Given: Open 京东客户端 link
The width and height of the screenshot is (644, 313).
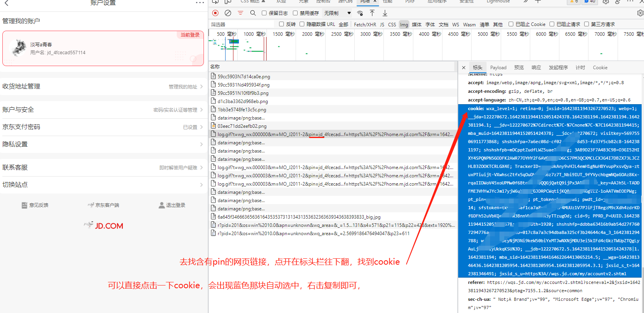Looking at the screenshot, I should tap(103, 205).
